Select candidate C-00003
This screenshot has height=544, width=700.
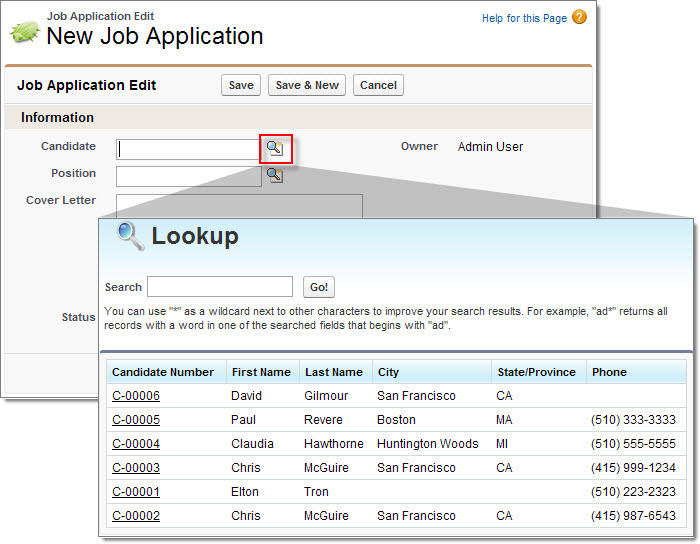coord(136,468)
